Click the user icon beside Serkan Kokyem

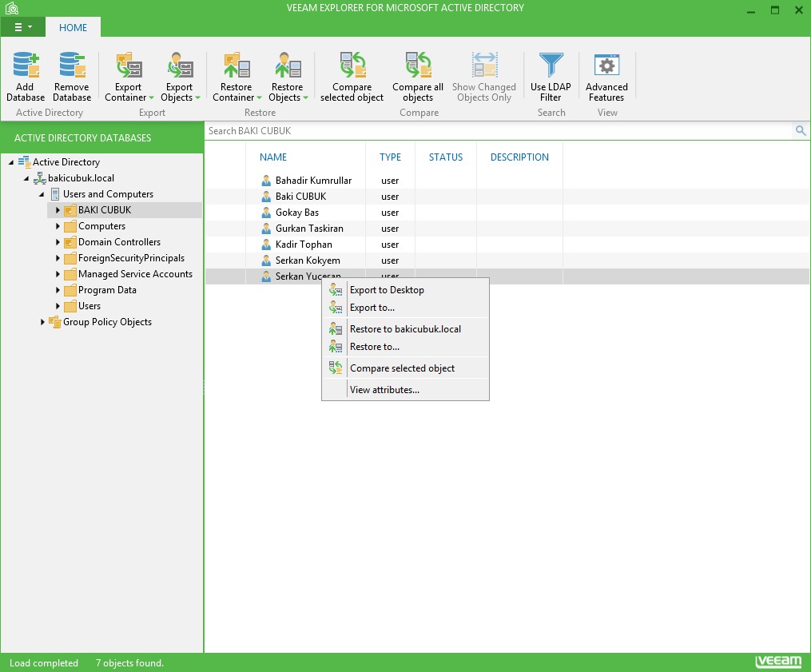[266, 260]
